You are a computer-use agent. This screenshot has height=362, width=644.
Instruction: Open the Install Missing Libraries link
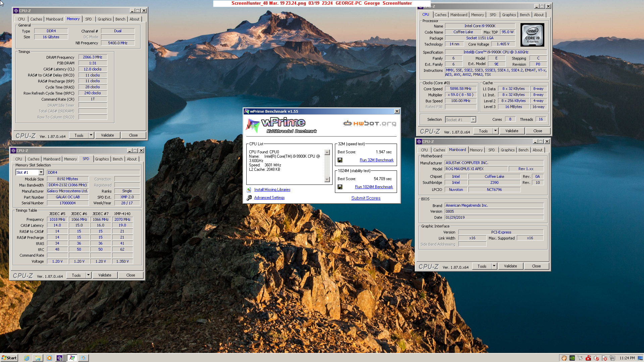[x=272, y=190]
